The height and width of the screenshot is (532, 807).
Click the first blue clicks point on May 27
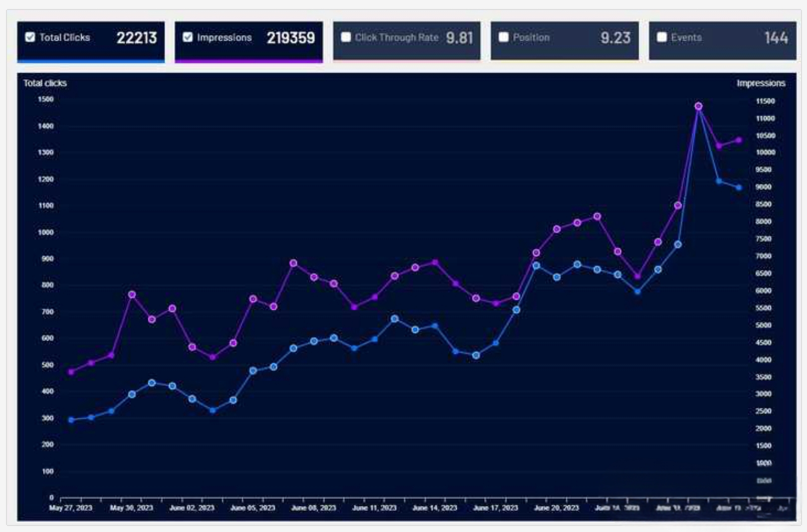point(71,420)
